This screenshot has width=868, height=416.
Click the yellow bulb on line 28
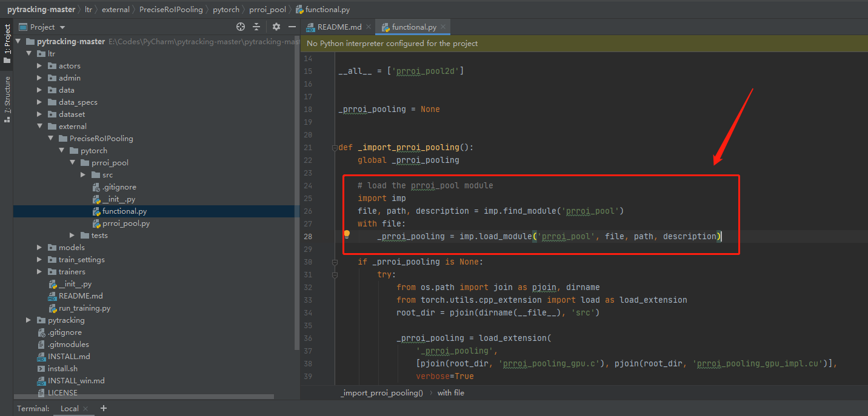point(346,233)
